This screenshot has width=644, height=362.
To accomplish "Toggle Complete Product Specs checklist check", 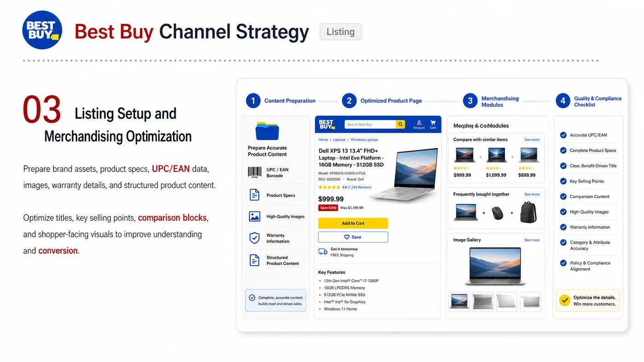I will [x=563, y=150].
